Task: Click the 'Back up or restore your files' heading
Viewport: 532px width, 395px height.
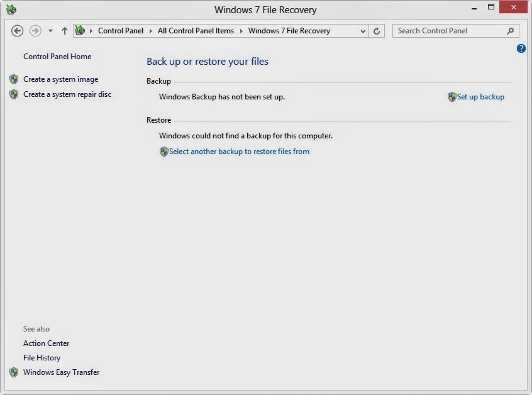Action: pos(208,62)
